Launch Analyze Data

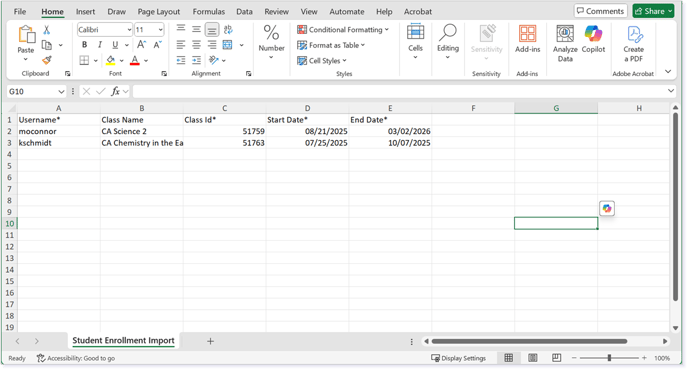click(565, 43)
